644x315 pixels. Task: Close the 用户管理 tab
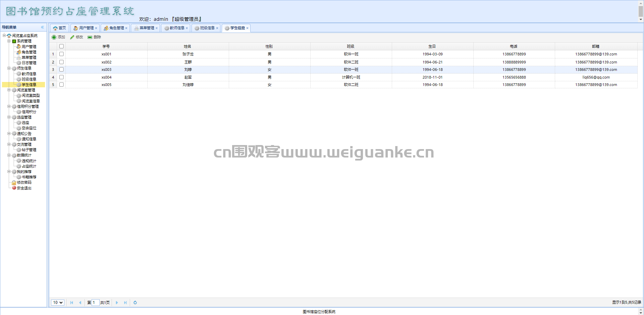[96, 28]
